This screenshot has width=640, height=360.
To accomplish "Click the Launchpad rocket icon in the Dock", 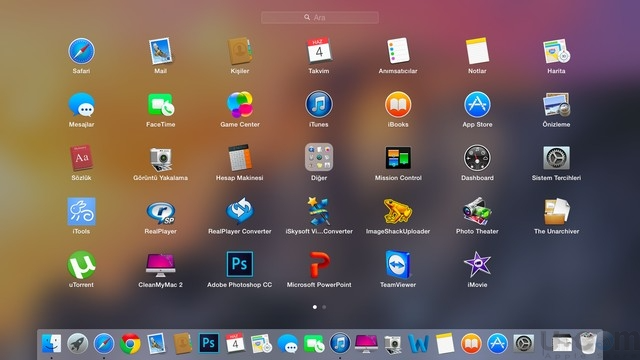I will click(78, 343).
